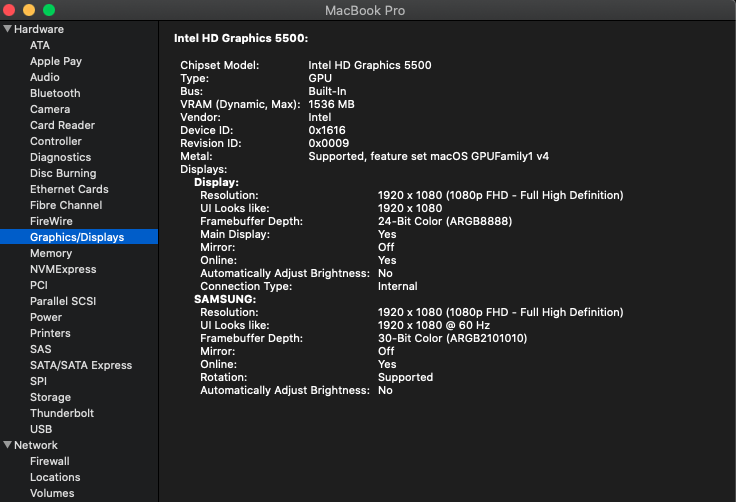Open the Camera hardware entry
The image size is (736, 502).
pyautogui.click(x=50, y=109)
